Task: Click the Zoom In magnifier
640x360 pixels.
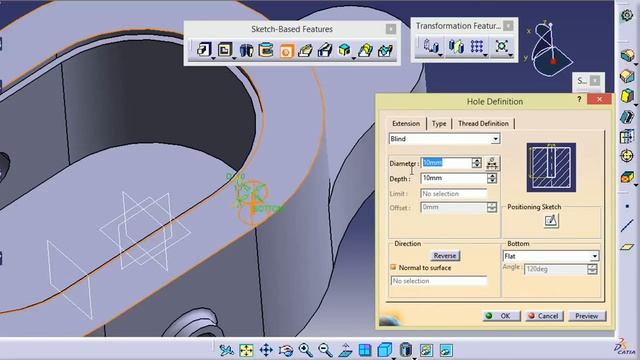Action: pyautogui.click(x=306, y=350)
